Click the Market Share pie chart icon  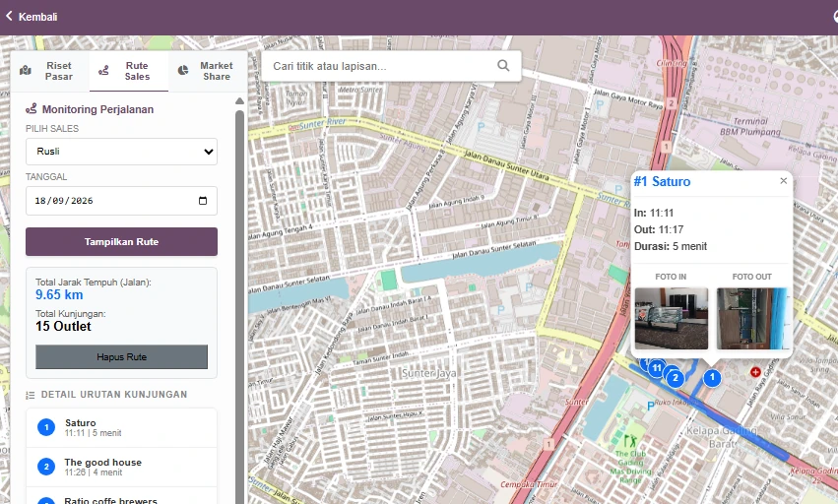pyautogui.click(x=183, y=71)
